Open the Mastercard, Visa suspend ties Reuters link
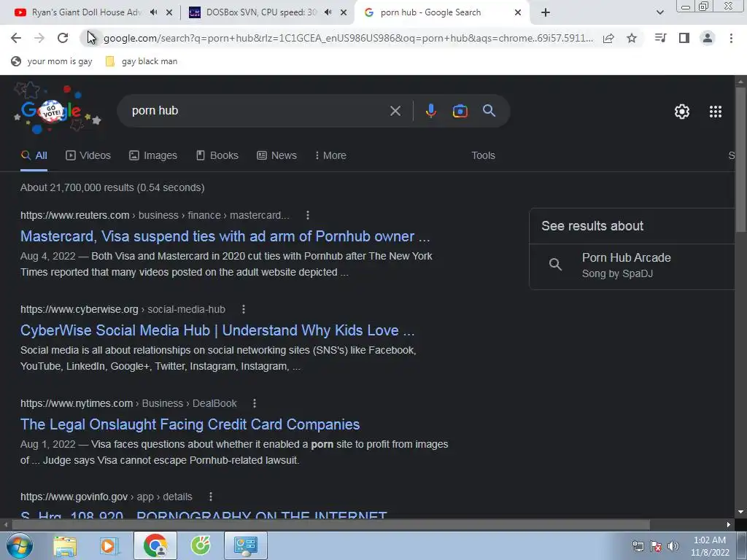This screenshot has width=747, height=560. [x=225, y=237]
